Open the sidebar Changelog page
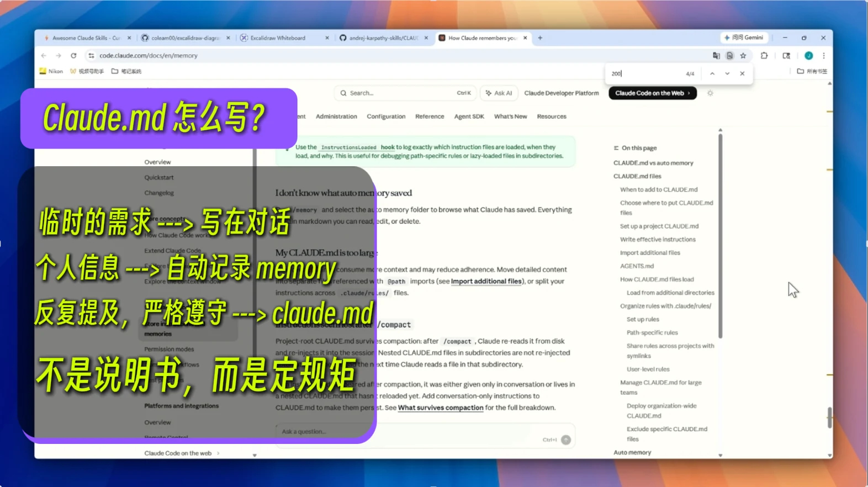 click(159, 193)
